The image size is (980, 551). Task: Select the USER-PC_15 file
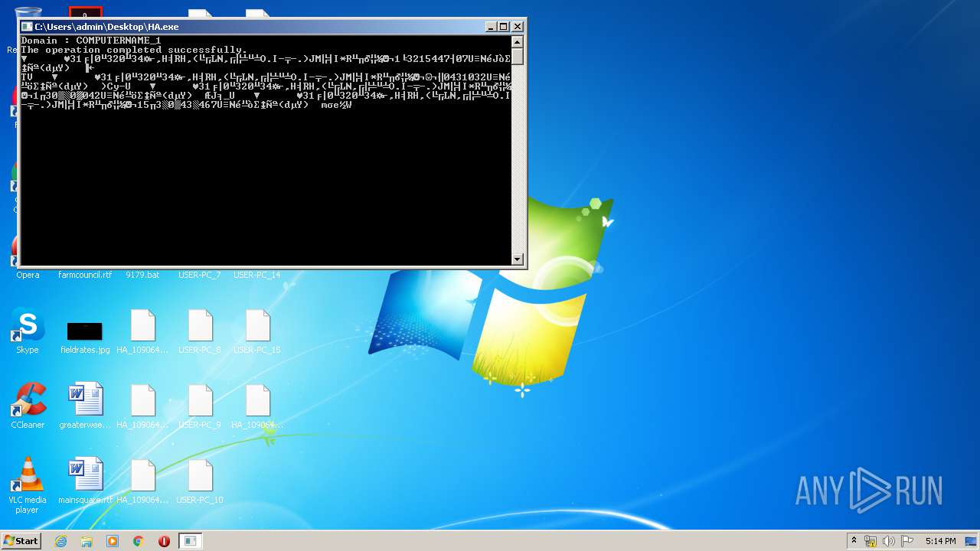tap(257, 331)
